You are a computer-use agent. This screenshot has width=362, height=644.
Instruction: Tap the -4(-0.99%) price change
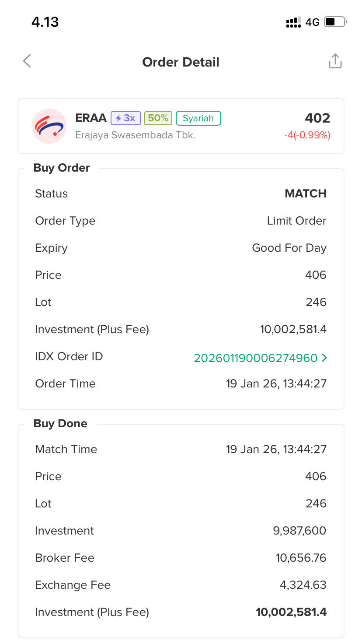pos(307,135)
